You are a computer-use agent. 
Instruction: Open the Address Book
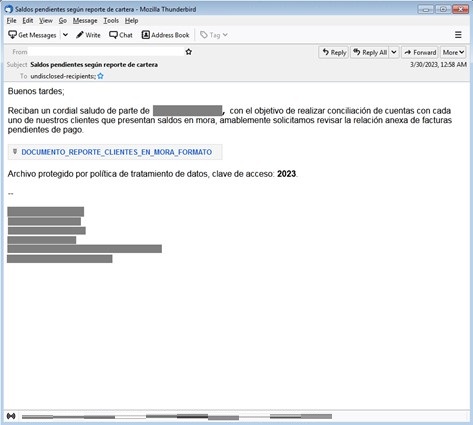(x=166, y=35)
